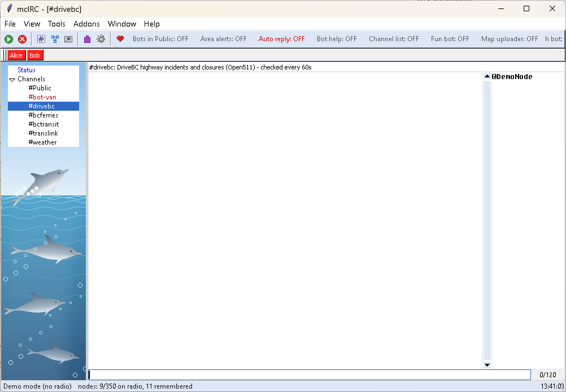Click the user list scroll-up arrow

[487, 76]
